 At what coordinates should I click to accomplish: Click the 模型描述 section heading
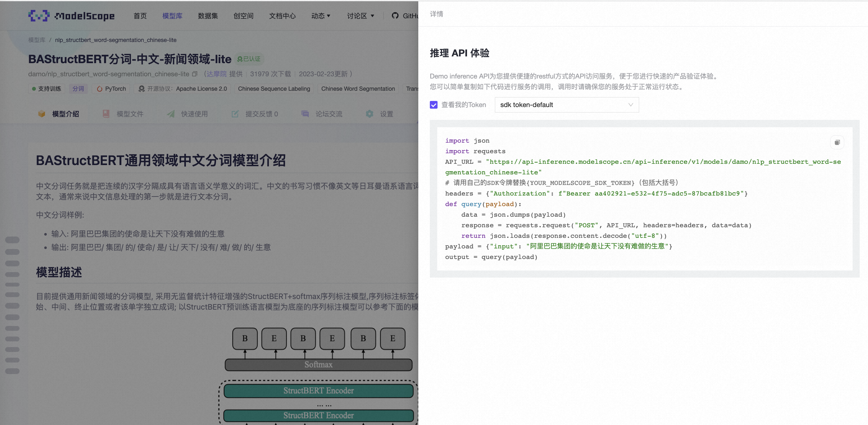tap(59, 272)
